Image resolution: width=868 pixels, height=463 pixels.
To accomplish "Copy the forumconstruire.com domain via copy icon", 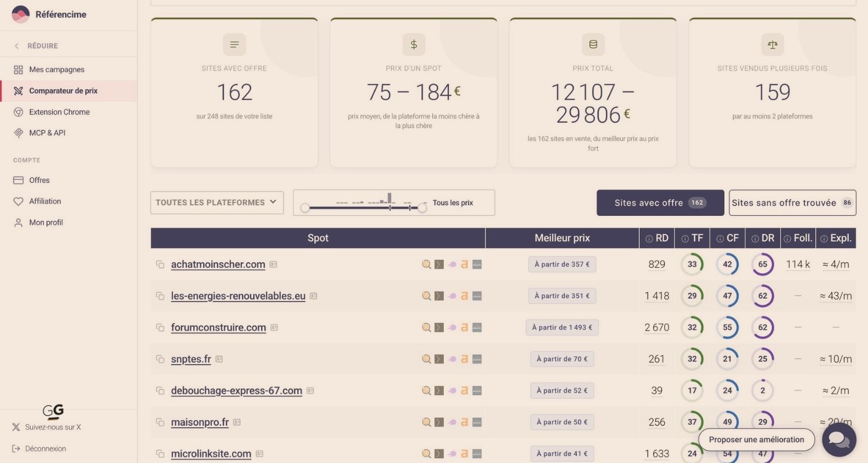I will click(160, 328).
